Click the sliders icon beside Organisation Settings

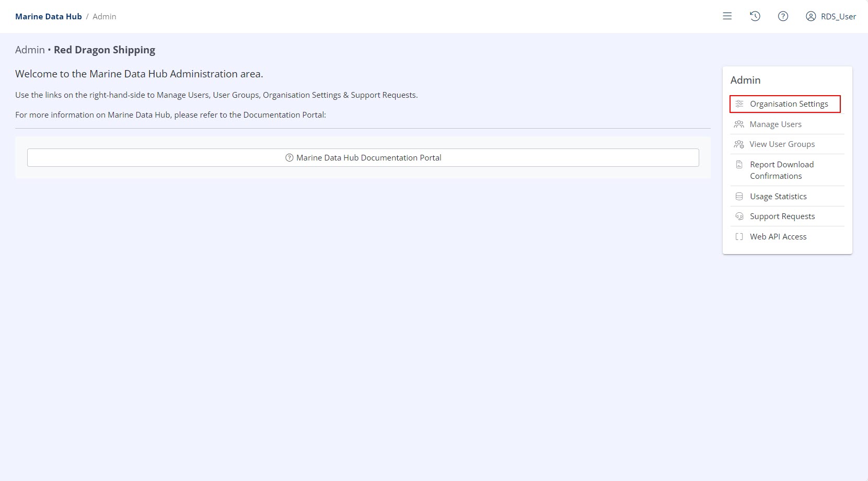[x=739, y=104]
